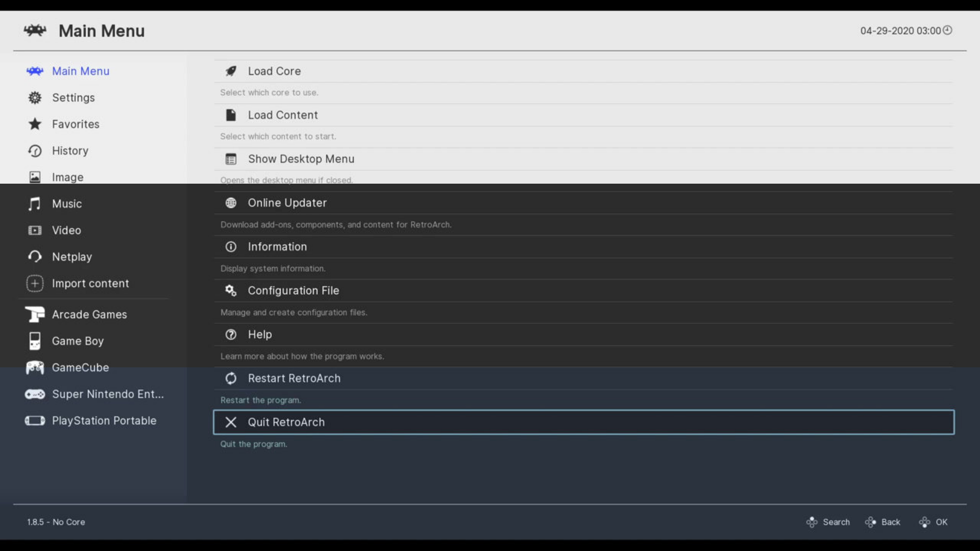Click the RetroArch logo beside the Main Menu title

(x=35, y=31)
